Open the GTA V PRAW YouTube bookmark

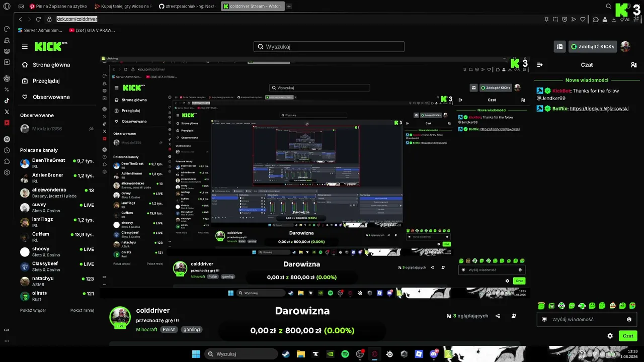tap(93, 30)
